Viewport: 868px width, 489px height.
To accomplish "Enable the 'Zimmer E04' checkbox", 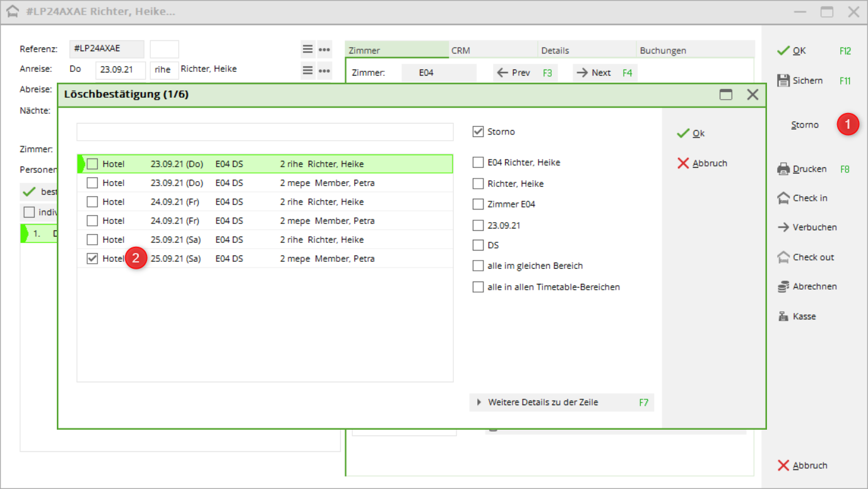I will [x=478, y=204].
